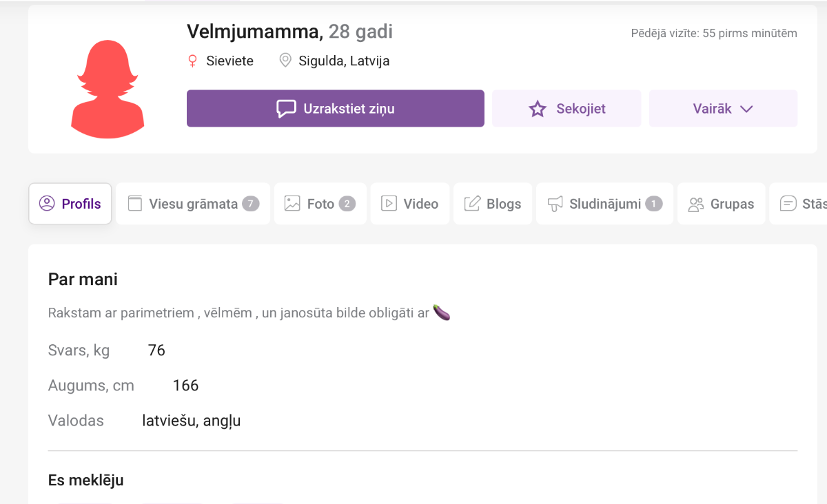Click the image icon on Foto tab
The height and width of the screenshot is (504, 827).
point(292,204)
